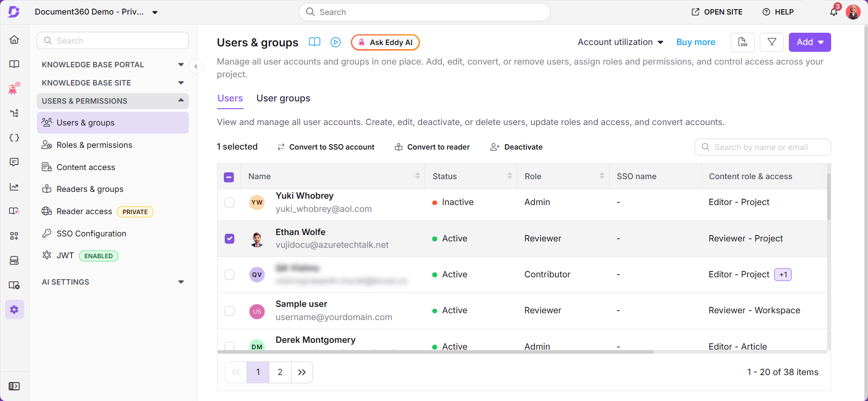The width and height of the screenshot is (868, 401).
Task: Click the Ethan Wolfe avatar
Action: (257, 239)
